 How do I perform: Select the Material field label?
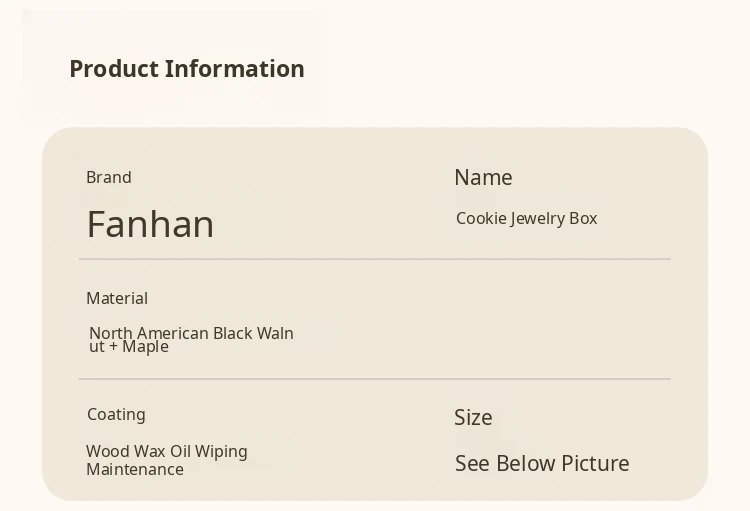[117, 298]
